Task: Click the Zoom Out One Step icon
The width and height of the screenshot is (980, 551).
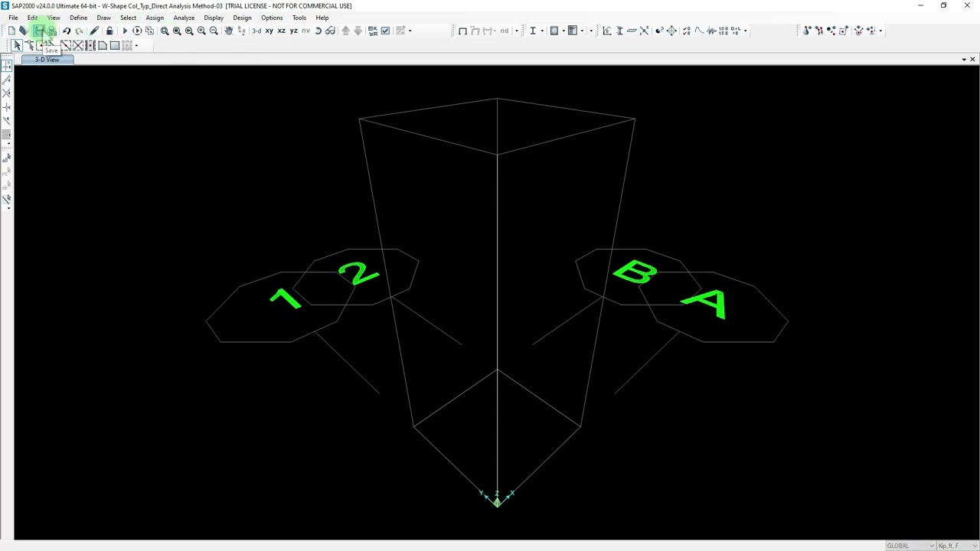Action: 214,31
